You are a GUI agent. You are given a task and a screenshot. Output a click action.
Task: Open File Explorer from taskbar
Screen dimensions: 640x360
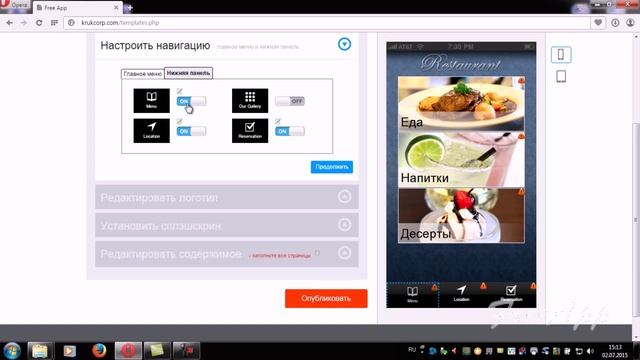(40, 351)
